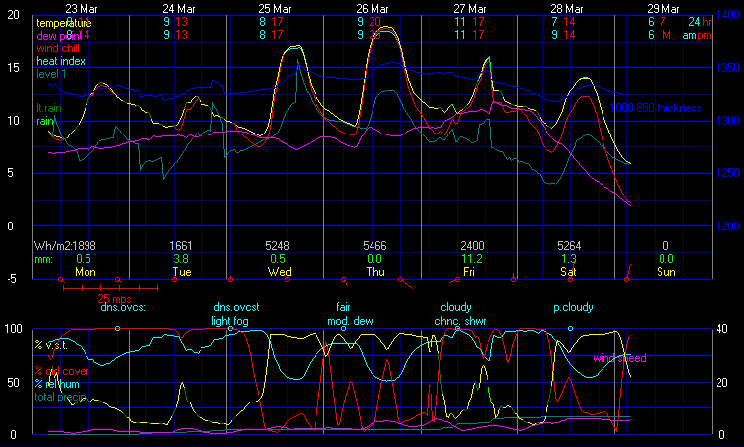Click Tuesday's '3.8' mm rainfall value
Viewport: 744px width, 447px height.
(x=181, y=259)
